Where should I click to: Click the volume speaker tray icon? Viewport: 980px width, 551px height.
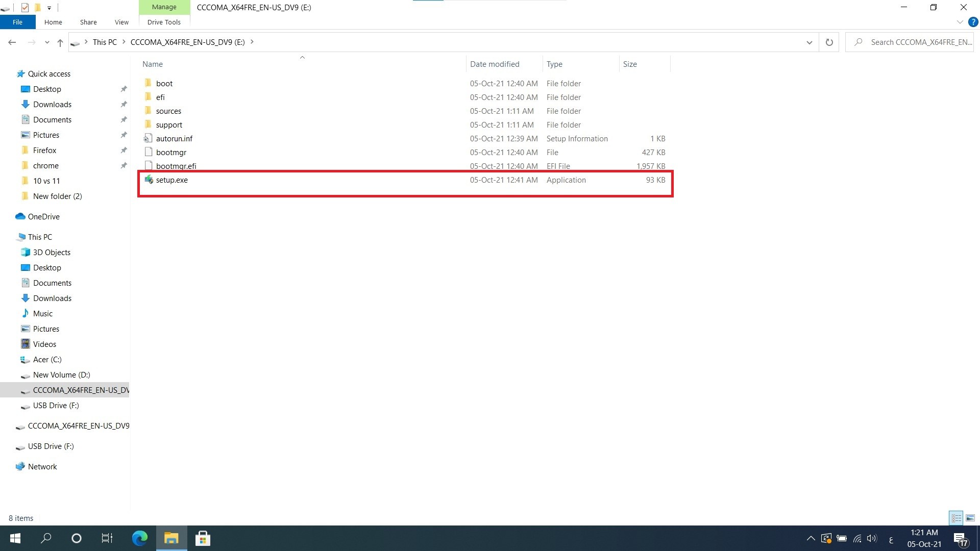point(872,538)
